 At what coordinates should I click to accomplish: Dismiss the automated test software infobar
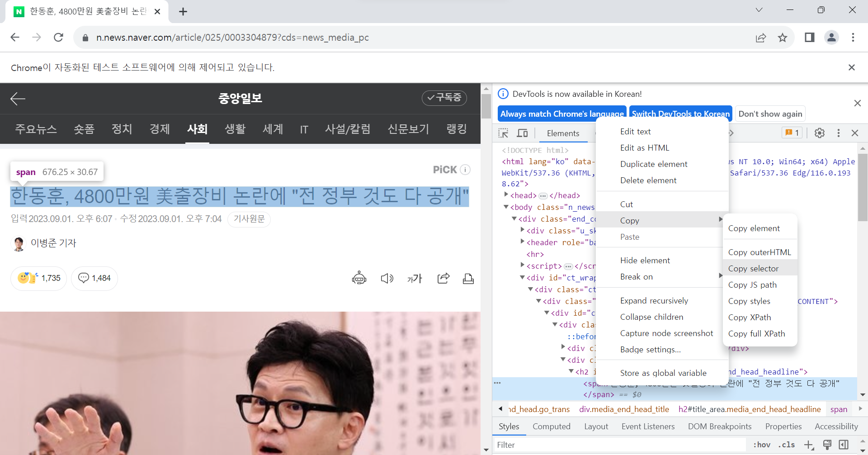[852, 67]
